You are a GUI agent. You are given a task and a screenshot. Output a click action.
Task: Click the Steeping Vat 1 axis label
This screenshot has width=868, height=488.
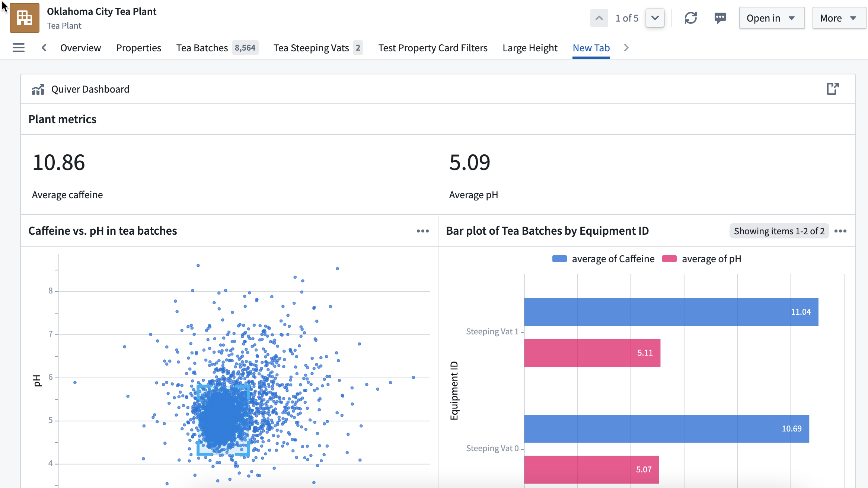click(492, 331)
